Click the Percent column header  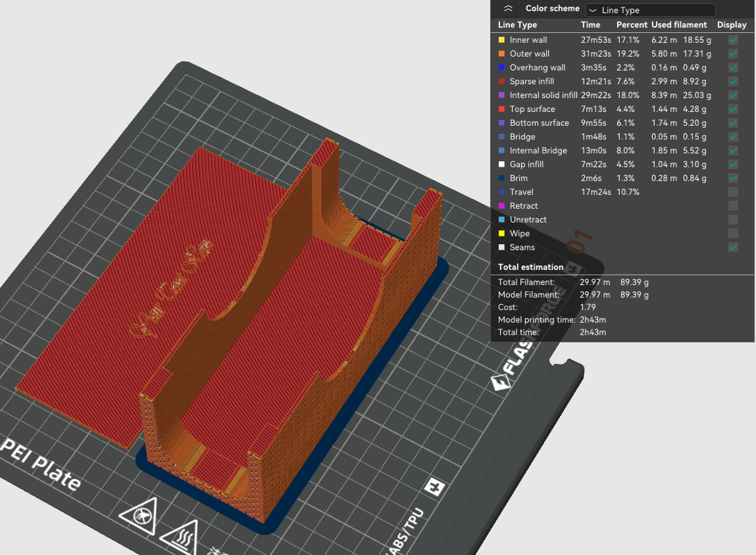[x=632, y=24]
